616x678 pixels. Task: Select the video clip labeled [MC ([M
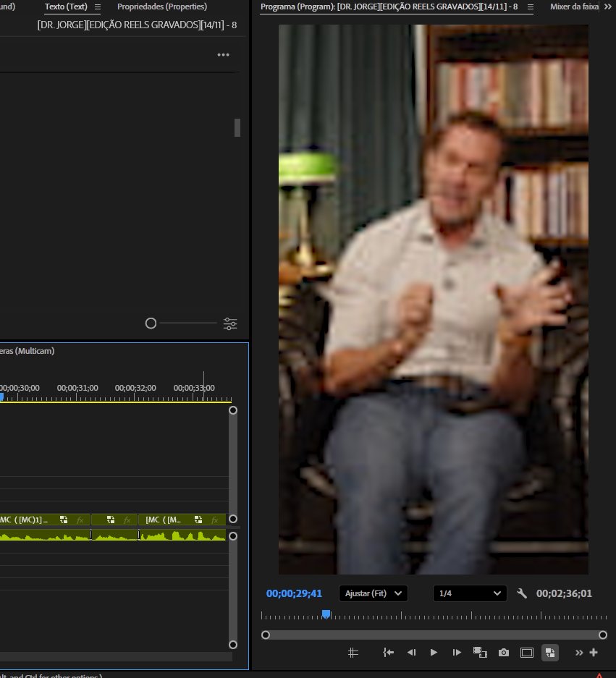coord(182,520)
